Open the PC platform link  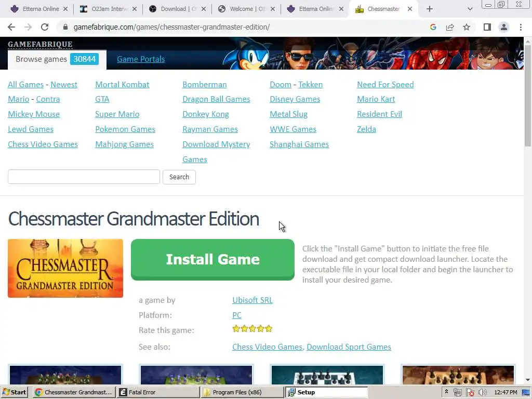[237, 315]
